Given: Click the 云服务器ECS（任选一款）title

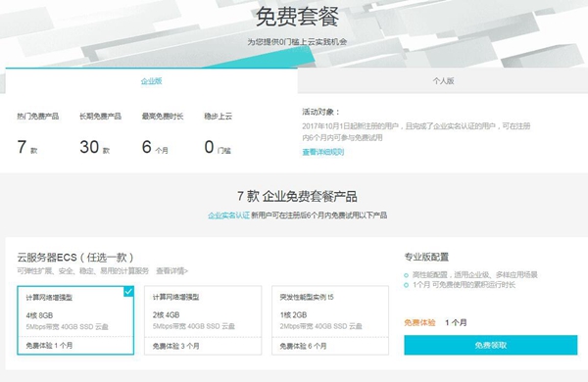Looking at the screenshot, I should coord(75,258).
